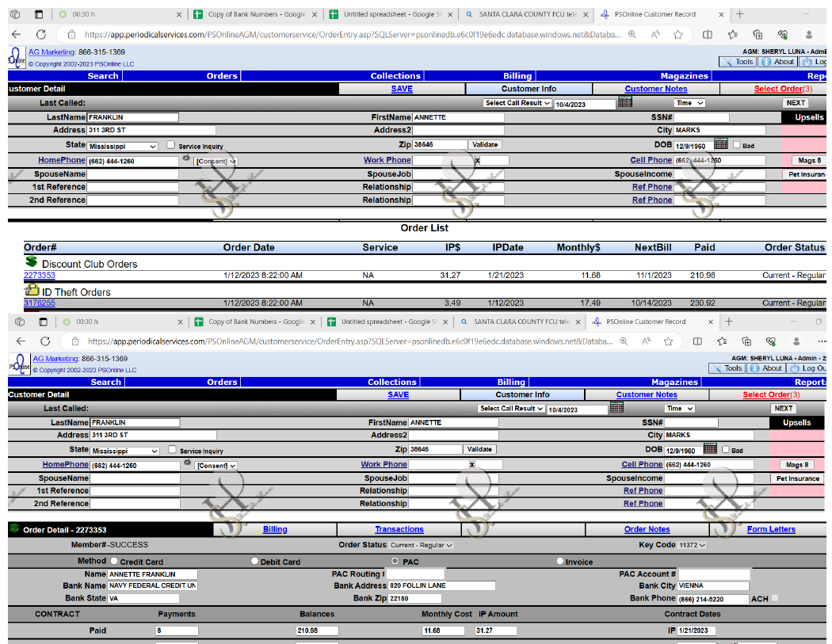This screenshot has width=832, height=644.
Task: Open the State Mississippi dropdown in lower window
Action: [124, 451]
